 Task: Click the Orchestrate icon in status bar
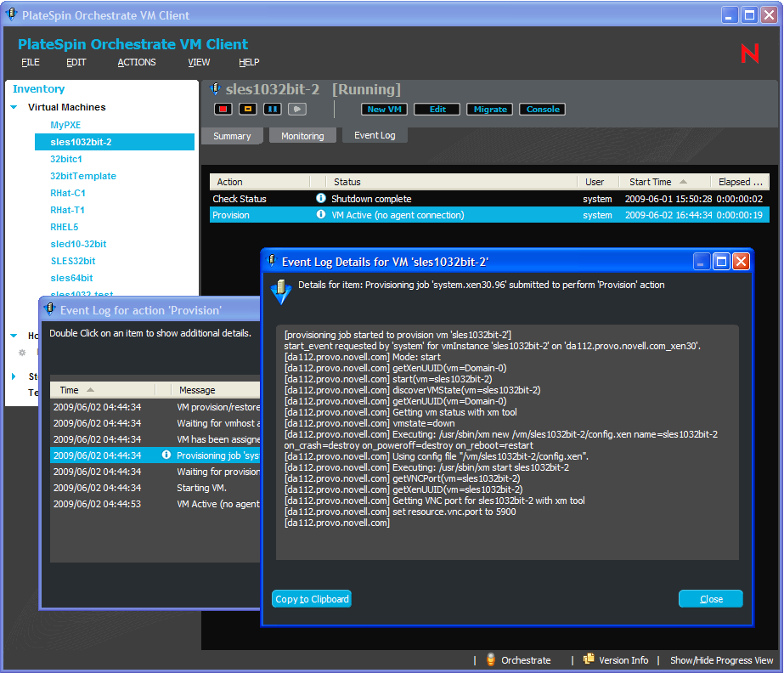point(491,660)
